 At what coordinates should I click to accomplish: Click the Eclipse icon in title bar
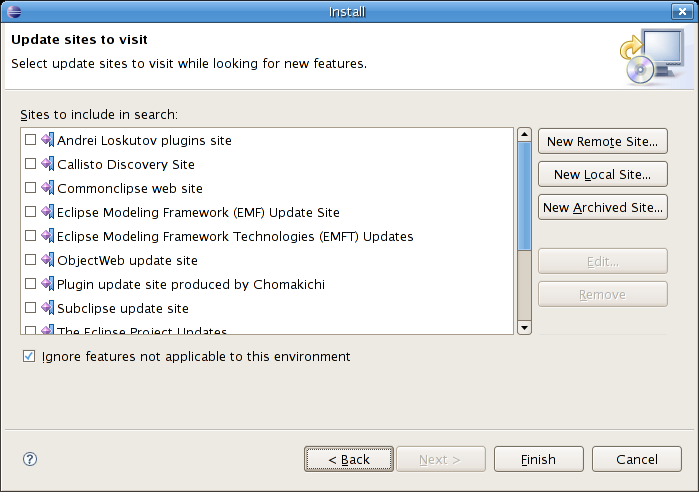pyautogui.click(x=14, y=12)
